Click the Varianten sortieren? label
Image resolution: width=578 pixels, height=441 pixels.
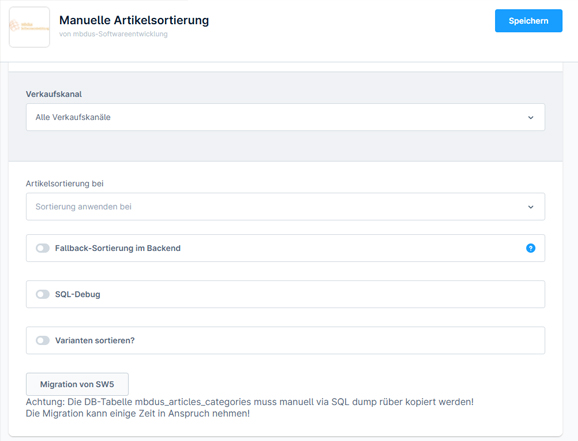pos(95,340)
